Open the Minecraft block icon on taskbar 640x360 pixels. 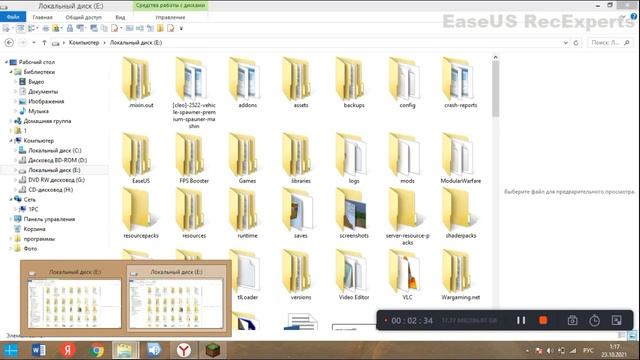tap(213, 350)
